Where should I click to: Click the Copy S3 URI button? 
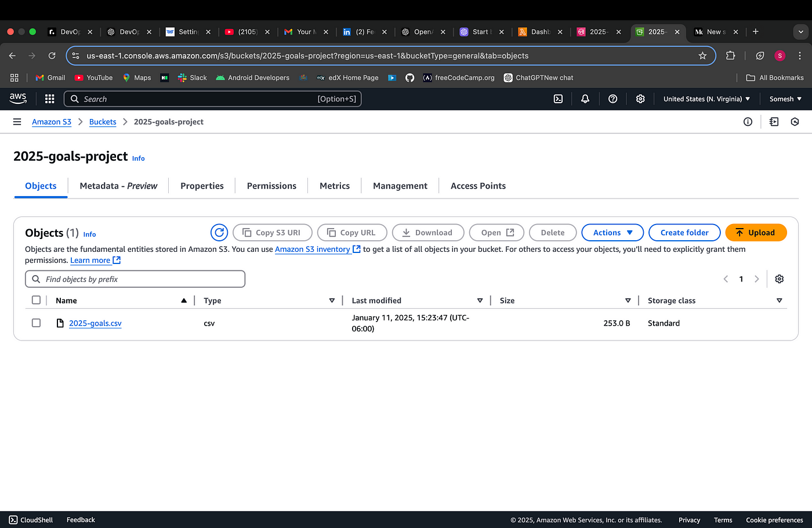272,233
